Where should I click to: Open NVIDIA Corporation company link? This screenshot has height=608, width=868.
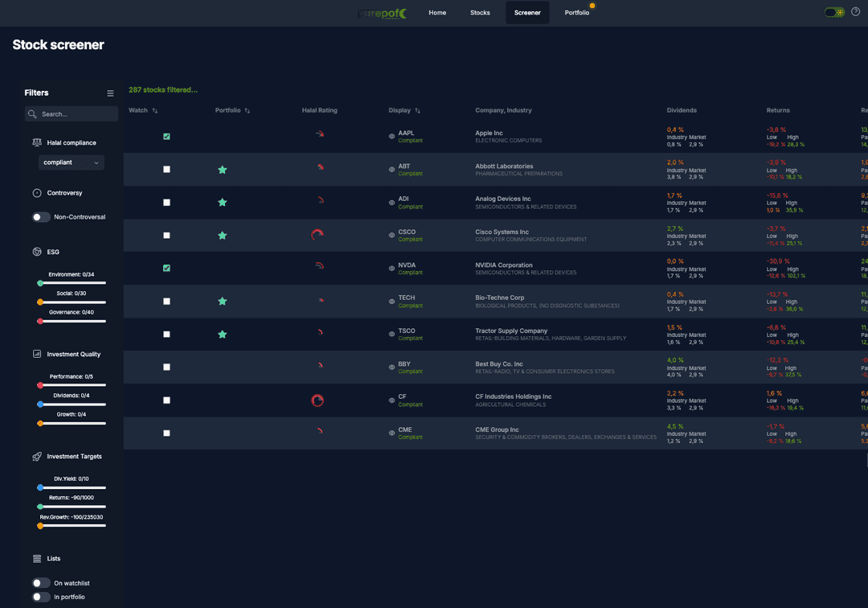(x=504, y=265)
